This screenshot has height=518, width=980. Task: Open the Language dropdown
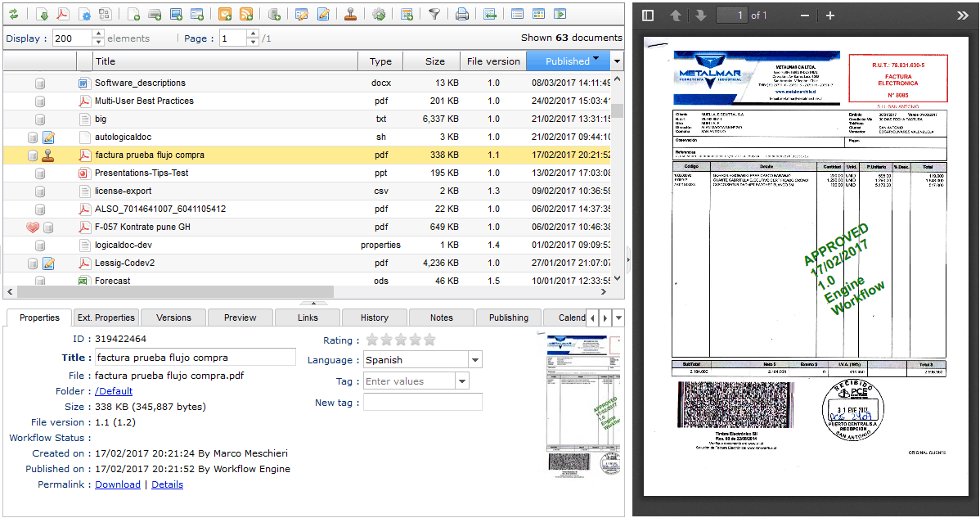click(x=475, y=360)
